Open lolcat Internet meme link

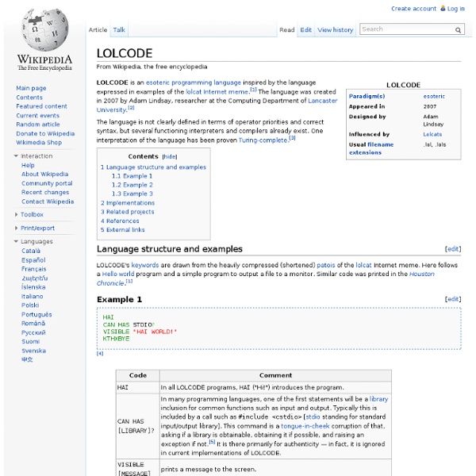click(x=217, y=92)
